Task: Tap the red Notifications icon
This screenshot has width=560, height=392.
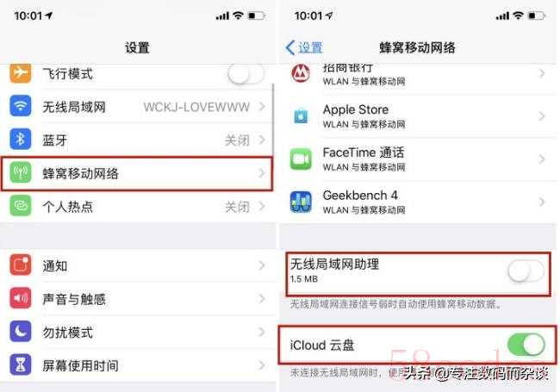Action: [x=21, y=264]
